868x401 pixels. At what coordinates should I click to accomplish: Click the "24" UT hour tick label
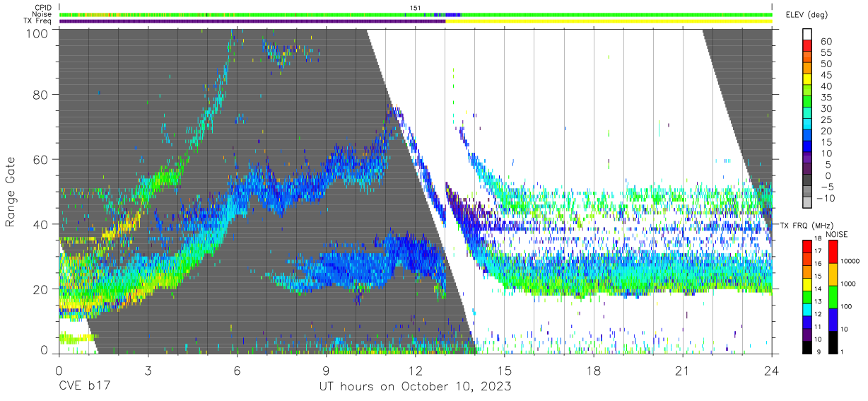coord(772,371)
